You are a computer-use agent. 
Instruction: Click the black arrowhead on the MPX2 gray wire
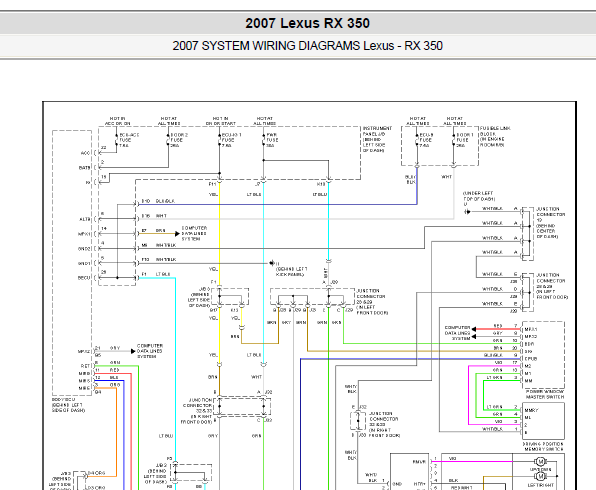[x=133, y=351]
